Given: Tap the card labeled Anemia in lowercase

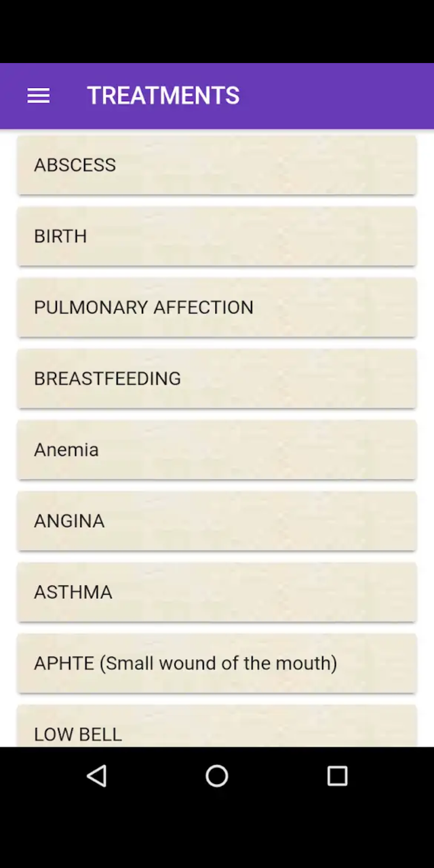Looking at the screenshot, I should tap(217, 450).
